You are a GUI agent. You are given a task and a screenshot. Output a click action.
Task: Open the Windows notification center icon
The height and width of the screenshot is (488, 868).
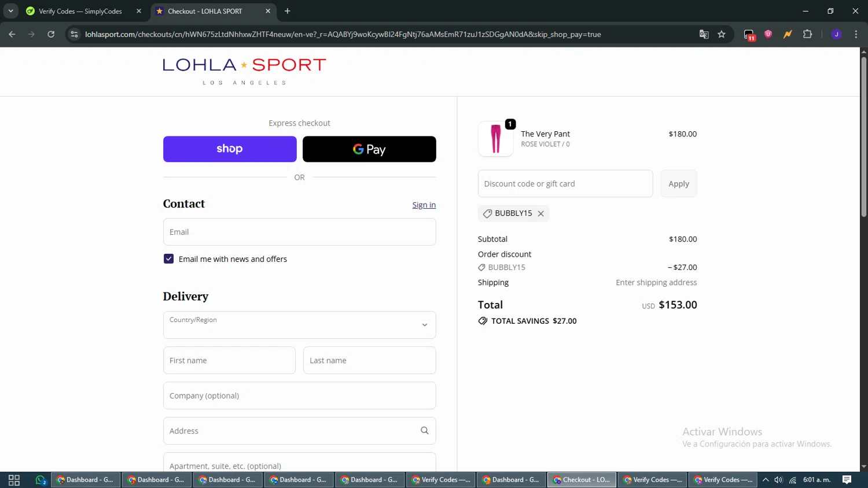coord(847,480)
